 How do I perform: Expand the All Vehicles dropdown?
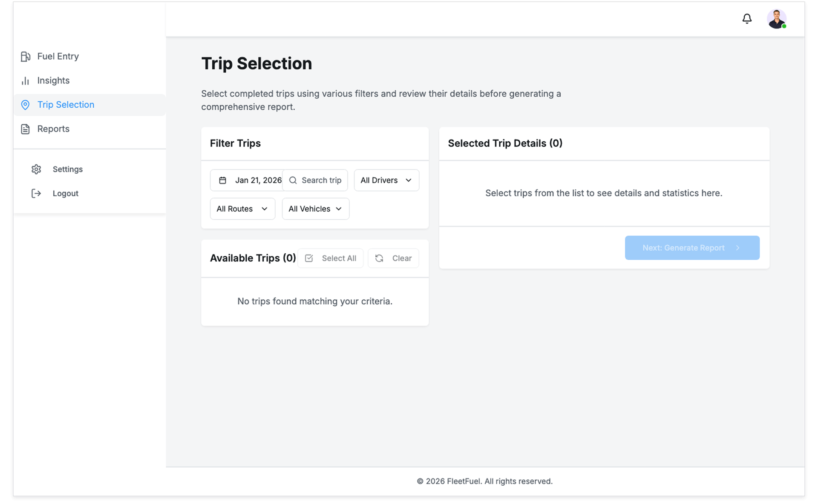pyautogui.click(x=315, y=209)
